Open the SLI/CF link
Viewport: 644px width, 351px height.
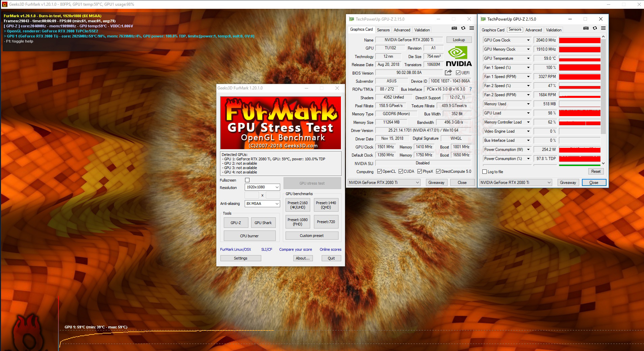[x=267, y=249]
